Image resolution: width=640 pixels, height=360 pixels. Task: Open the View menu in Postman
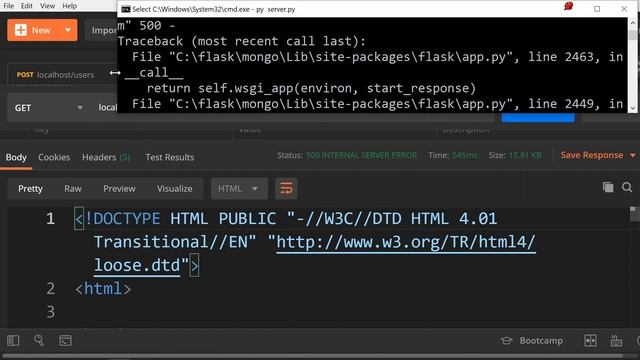[x=47, y=6]
